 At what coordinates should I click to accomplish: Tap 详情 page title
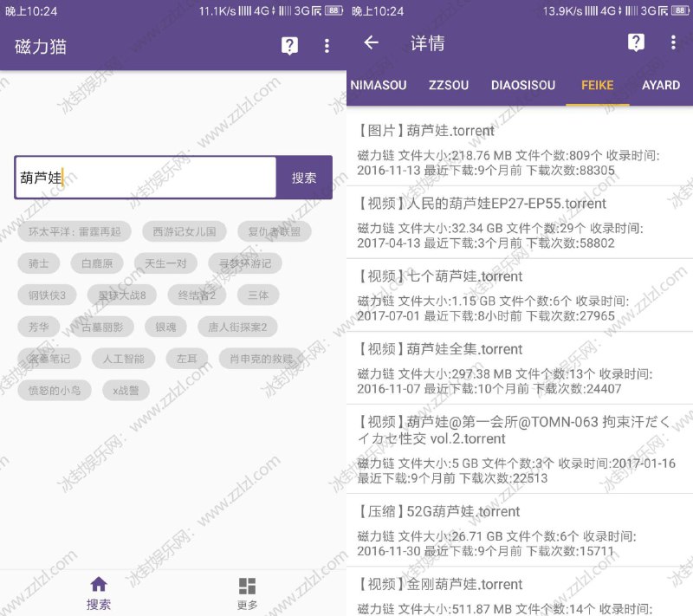pos(427,42)
